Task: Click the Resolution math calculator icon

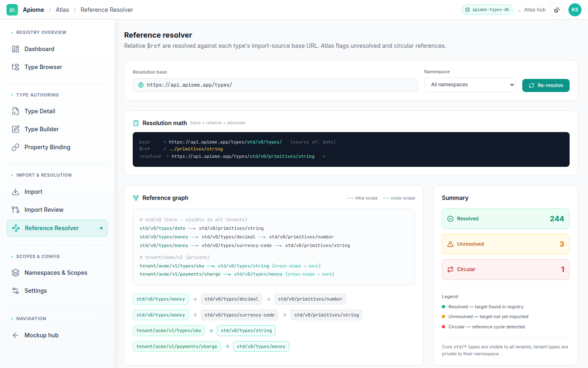Action: [136, 123]
